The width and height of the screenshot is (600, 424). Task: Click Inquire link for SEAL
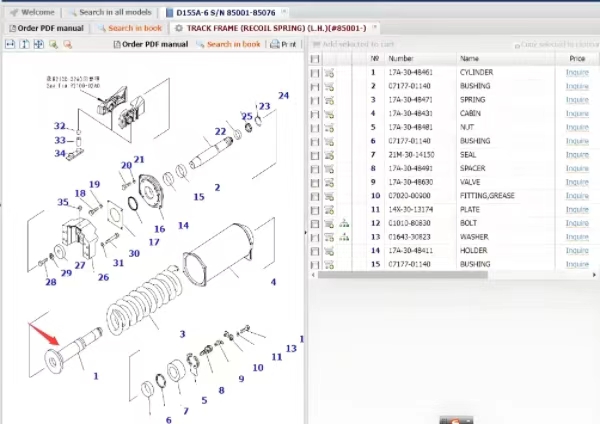click(x=577, y=155)
